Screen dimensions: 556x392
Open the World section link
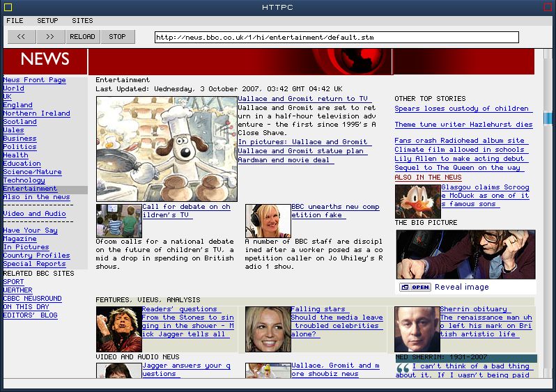(x=13, y=88)
